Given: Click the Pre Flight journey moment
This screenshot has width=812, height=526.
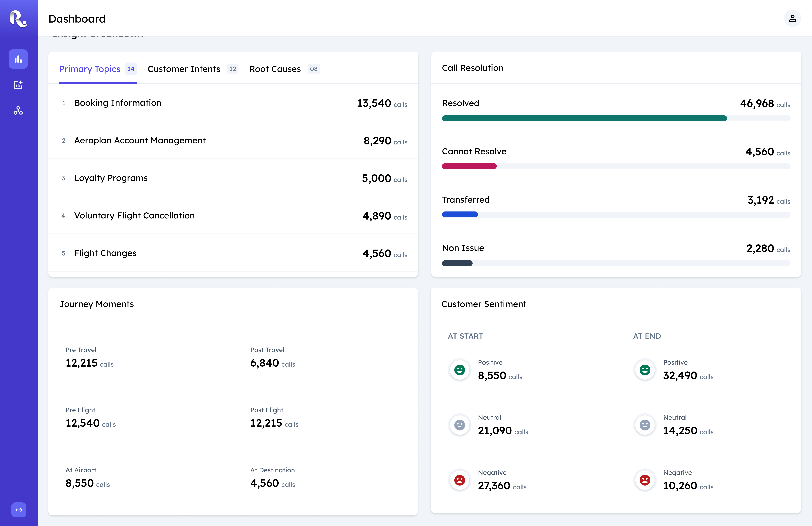Looking at the screenshot, I should click(91, 418).
